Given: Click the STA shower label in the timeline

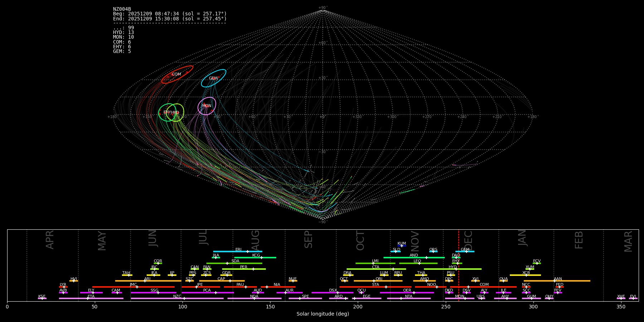Looking at the screenshot, I should click(375, 285).
